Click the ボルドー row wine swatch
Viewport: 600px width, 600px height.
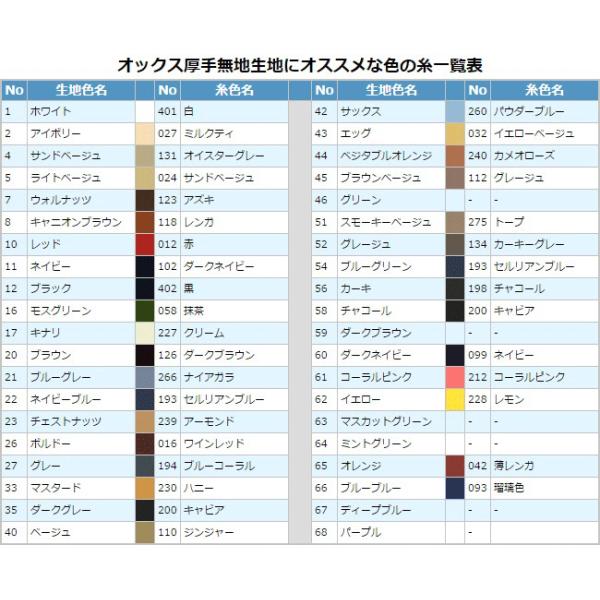(145, 444)
